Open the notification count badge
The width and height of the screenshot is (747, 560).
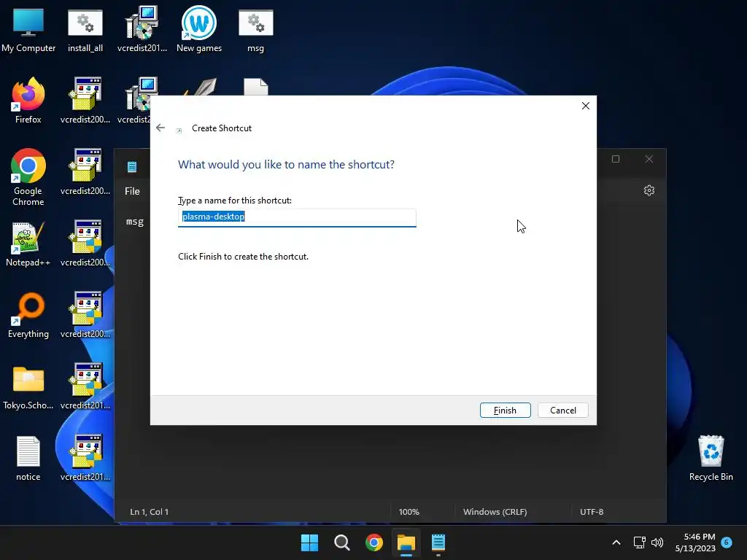pos(727,542)
